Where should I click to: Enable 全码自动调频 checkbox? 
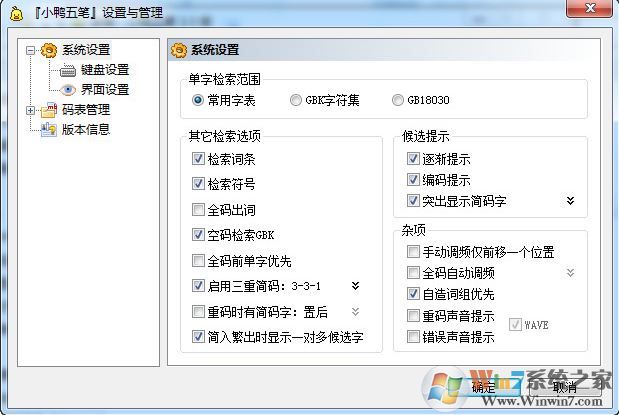click(x=413, y=272)
